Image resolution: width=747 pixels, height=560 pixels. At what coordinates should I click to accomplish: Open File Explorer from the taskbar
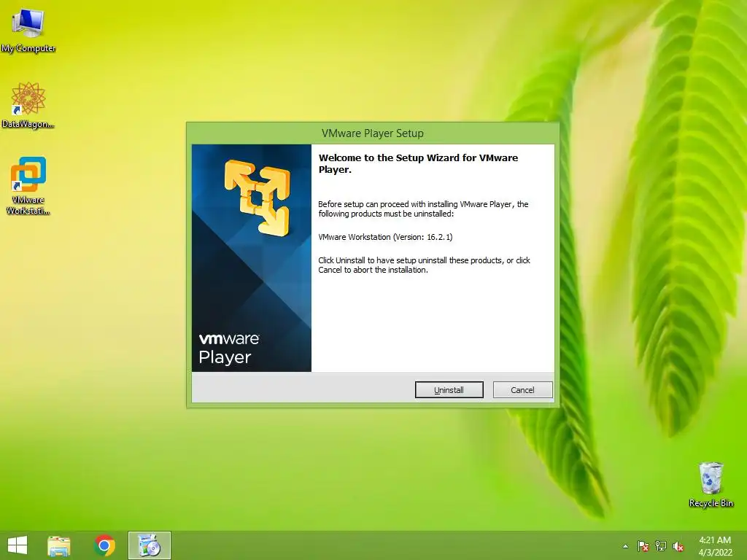point(59,545)
